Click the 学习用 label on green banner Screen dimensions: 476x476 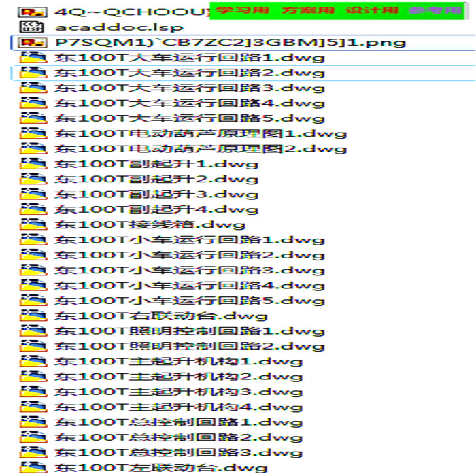tap(242, 10)
